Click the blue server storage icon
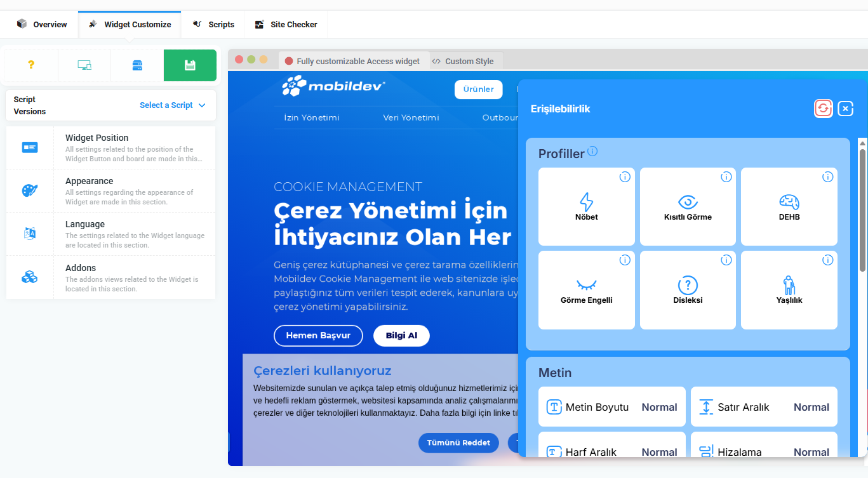 tap(137, 65)
